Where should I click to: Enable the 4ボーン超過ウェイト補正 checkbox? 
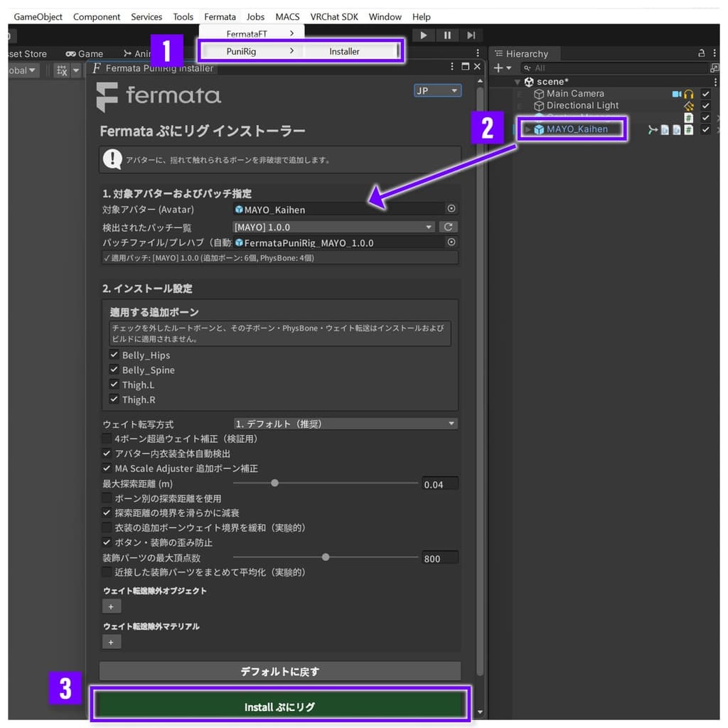click(107, 438)
